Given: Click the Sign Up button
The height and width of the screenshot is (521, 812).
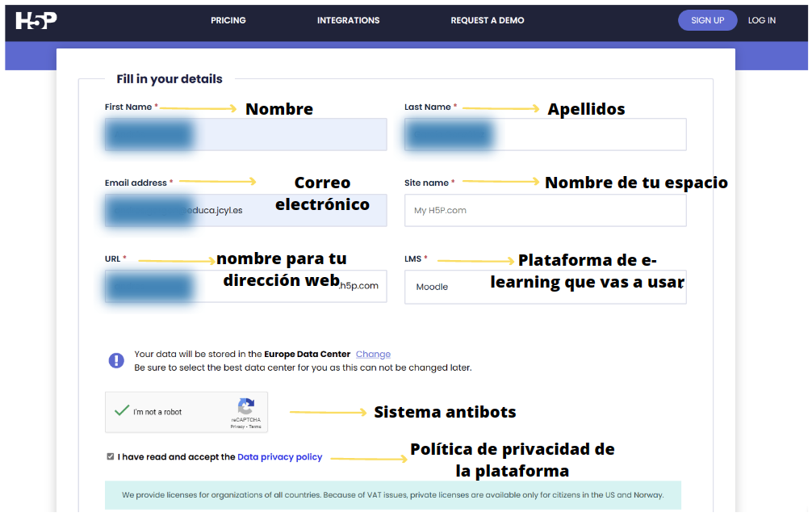Looking at the screenshot, I should 707,20.
